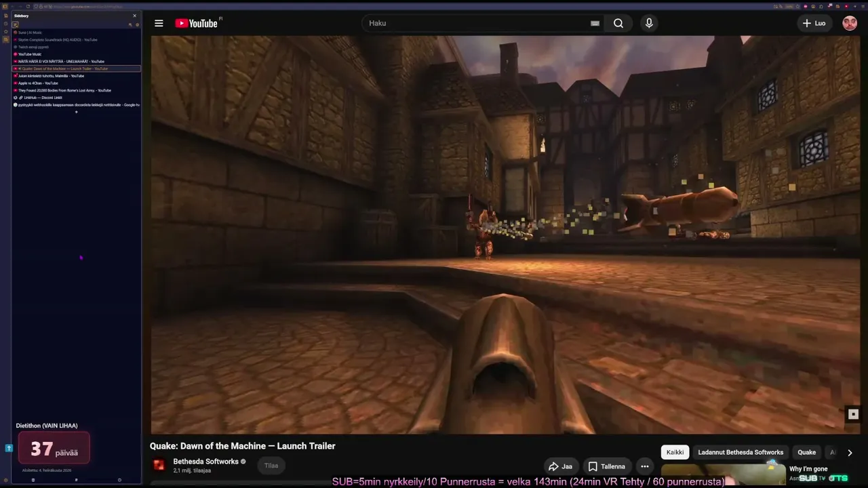This screenshot has height=488, width=868.
Task: Click the 2,1 milj. tilaajaa subscriber count
Action: coord(192,470)
